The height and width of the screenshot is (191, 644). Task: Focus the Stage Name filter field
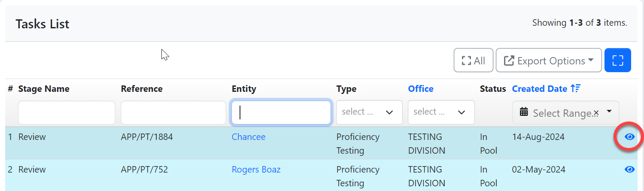point(67,112)
